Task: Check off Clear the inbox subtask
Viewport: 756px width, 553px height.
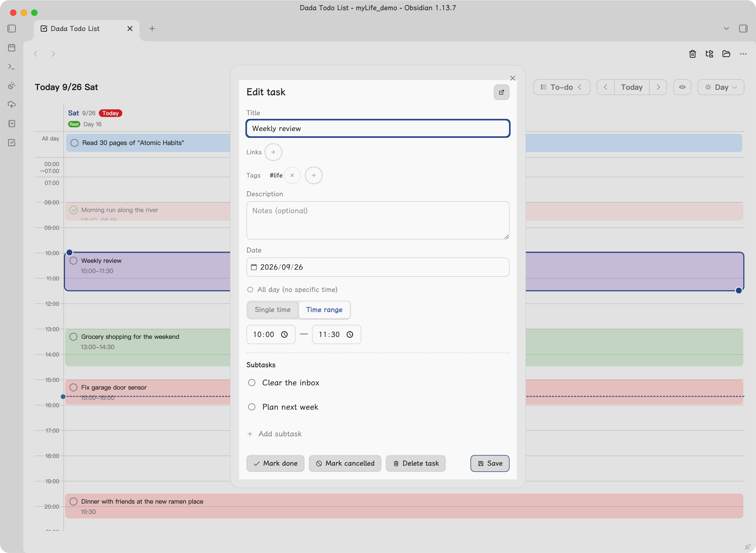Action: tap(252, 383)
